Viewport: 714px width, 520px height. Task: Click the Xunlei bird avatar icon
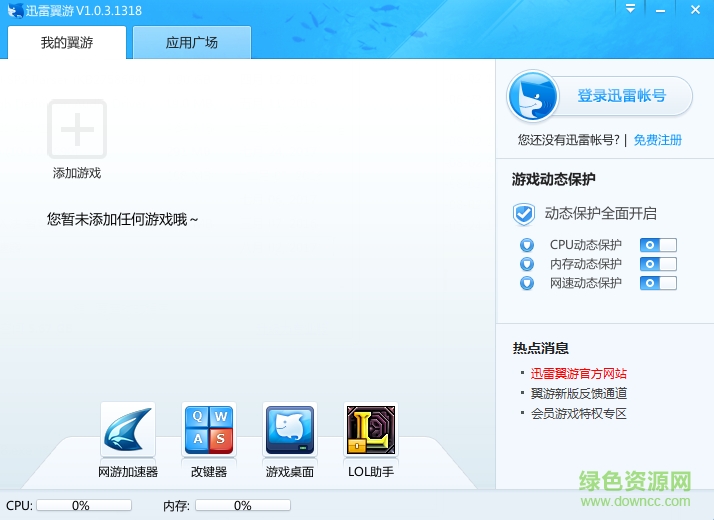click(x=533, y=96)
